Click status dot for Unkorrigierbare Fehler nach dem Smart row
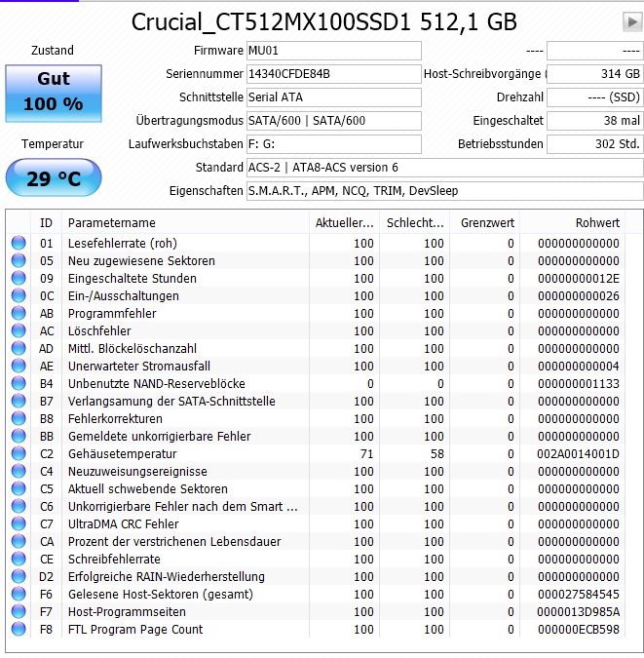 click(x=19, y=507)
